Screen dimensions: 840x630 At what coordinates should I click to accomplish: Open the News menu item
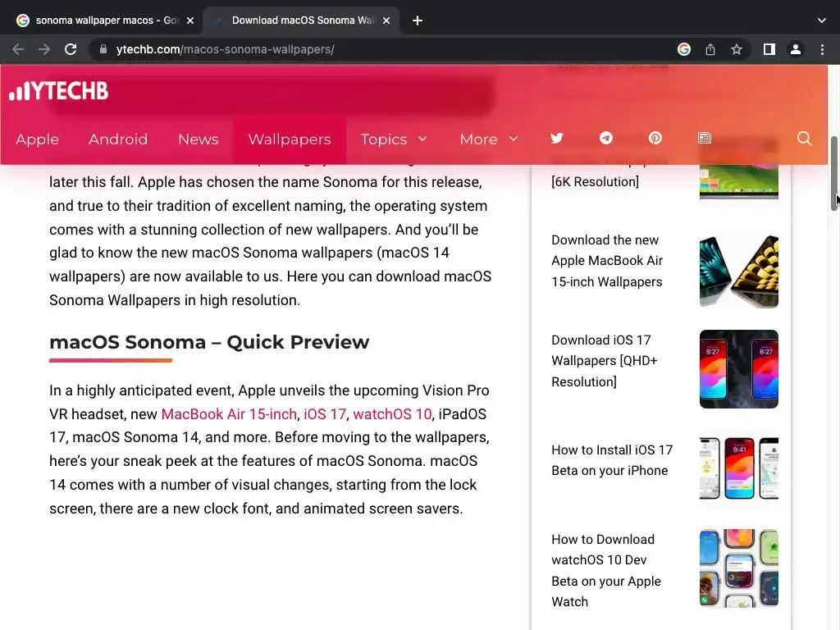point(199,139)
